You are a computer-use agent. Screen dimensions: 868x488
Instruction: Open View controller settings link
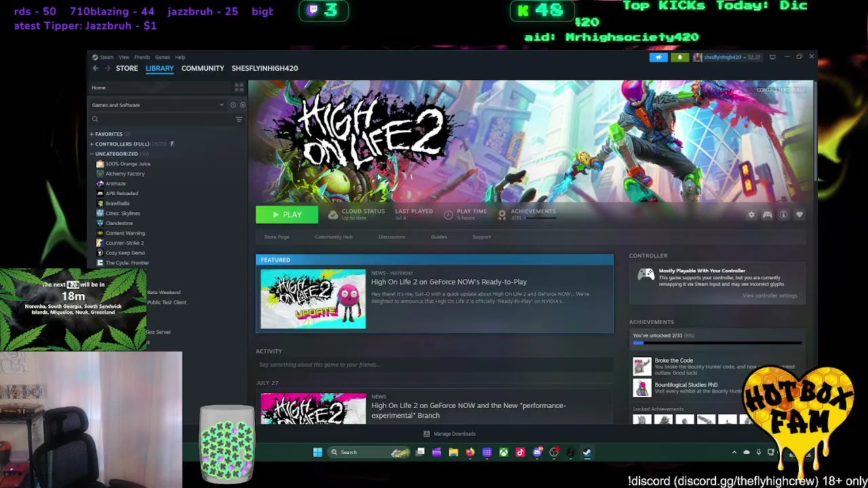click(x=770, y=296)
